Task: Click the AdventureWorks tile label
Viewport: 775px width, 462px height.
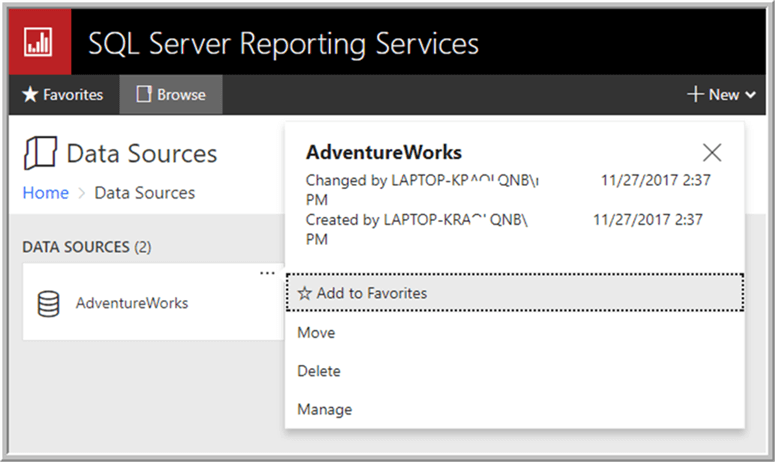Action: point(132,303)
